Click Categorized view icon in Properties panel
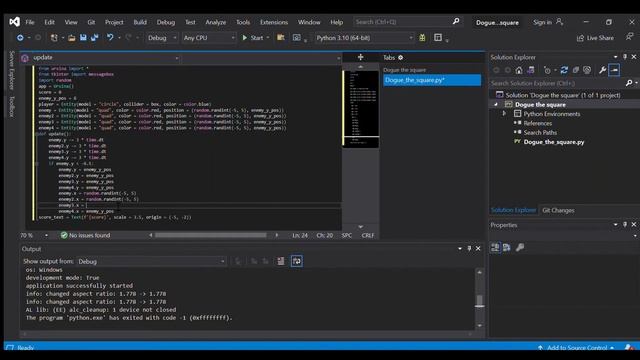The image size is (640, 360). [495, 247]
